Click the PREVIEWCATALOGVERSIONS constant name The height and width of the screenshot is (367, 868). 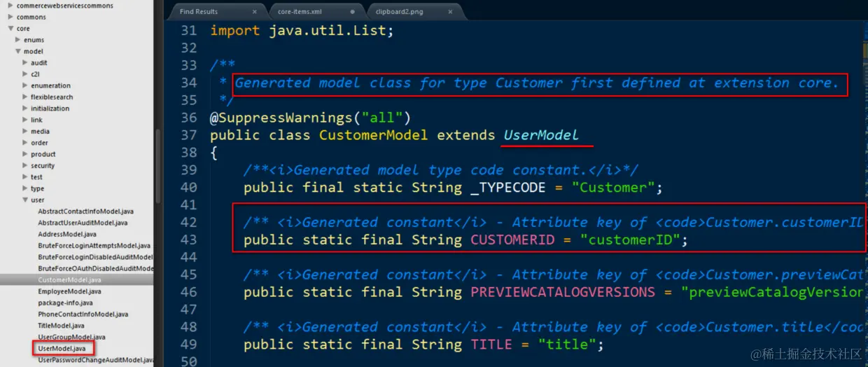pyautogui.click(x=563, y=292)
